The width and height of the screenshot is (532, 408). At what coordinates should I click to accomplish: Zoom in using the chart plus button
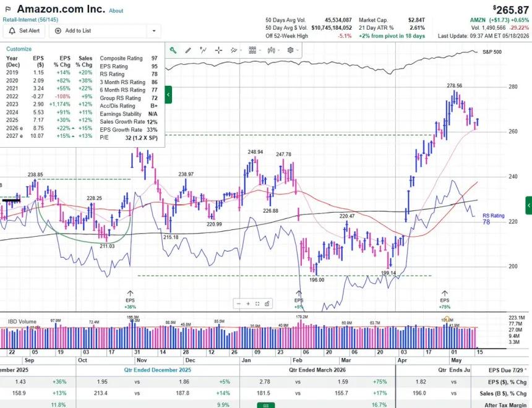[248, 304]
